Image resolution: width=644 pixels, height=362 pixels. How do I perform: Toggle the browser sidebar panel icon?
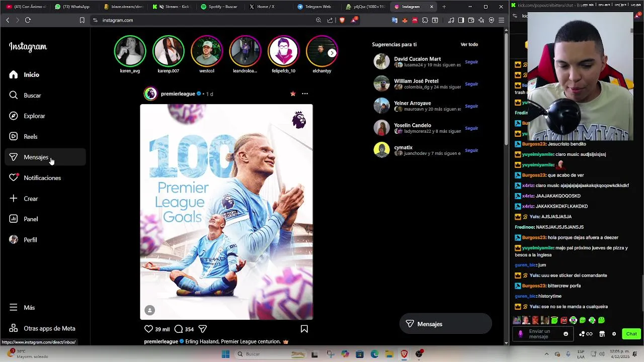(461, 20)
